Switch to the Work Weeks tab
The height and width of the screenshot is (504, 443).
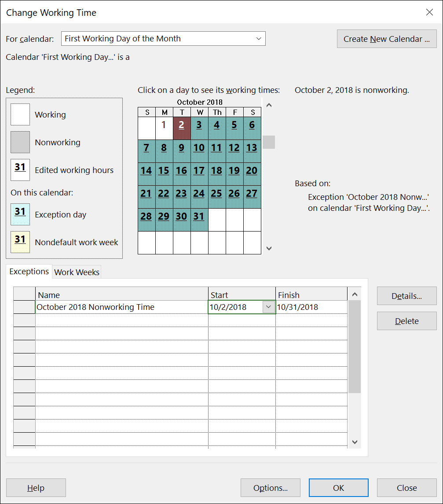click(x=77, y=272)
